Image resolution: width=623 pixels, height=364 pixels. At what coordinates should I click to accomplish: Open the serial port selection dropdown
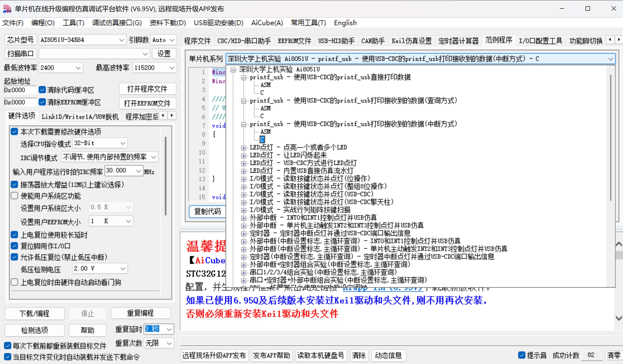(x=94, y=54)
